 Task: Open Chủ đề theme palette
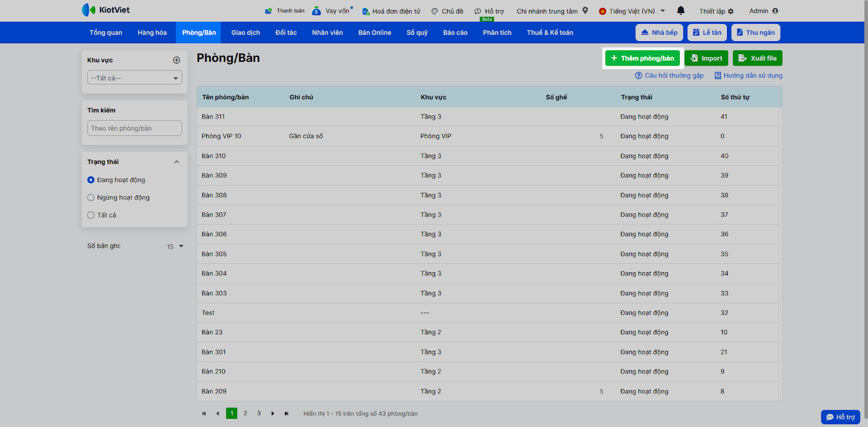(447, 11)
